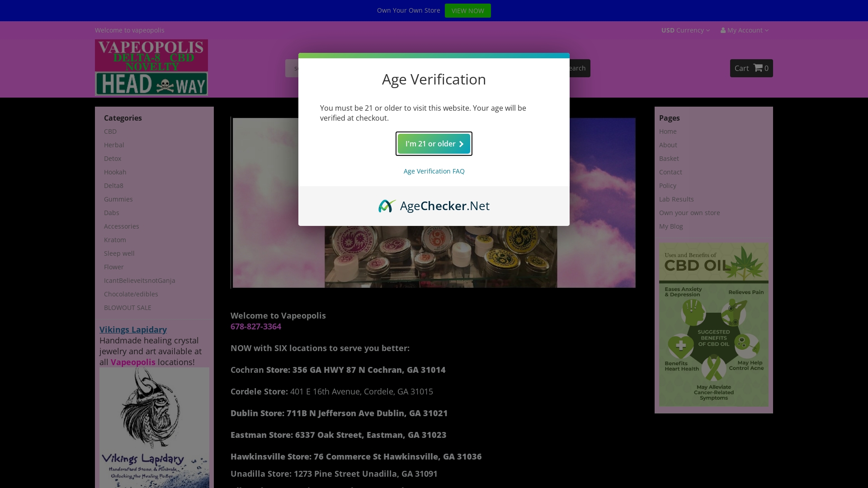Go to the Home page link
The width and height of the screenshot is (868, 488).
(668, 131)
